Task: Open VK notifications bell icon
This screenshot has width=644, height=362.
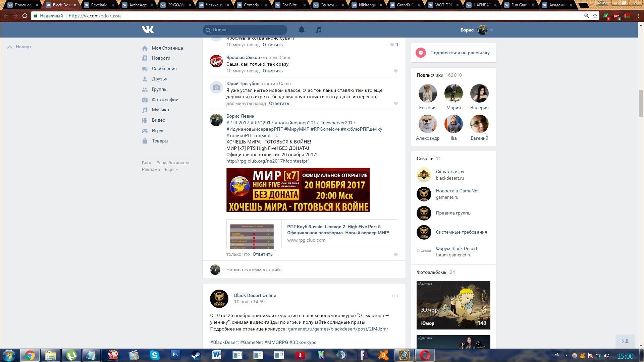Action: pyautogui.click(x=302, y=30)
